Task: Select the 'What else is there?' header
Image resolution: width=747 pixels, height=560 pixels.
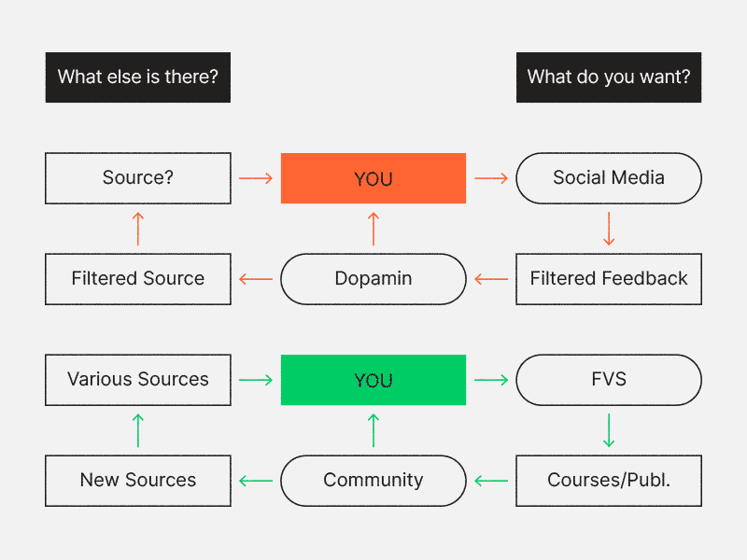Action: point(137,77)
